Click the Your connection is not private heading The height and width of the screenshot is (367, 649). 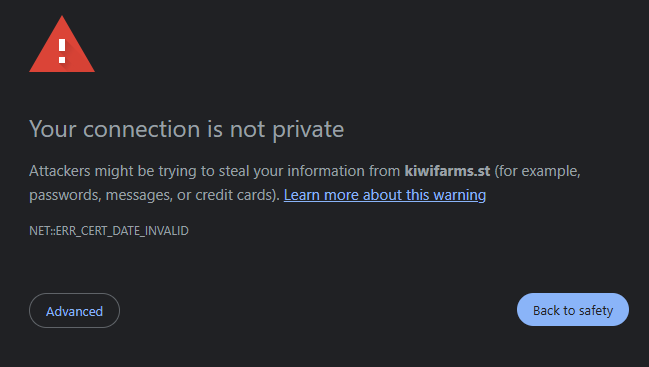(186, 130)
